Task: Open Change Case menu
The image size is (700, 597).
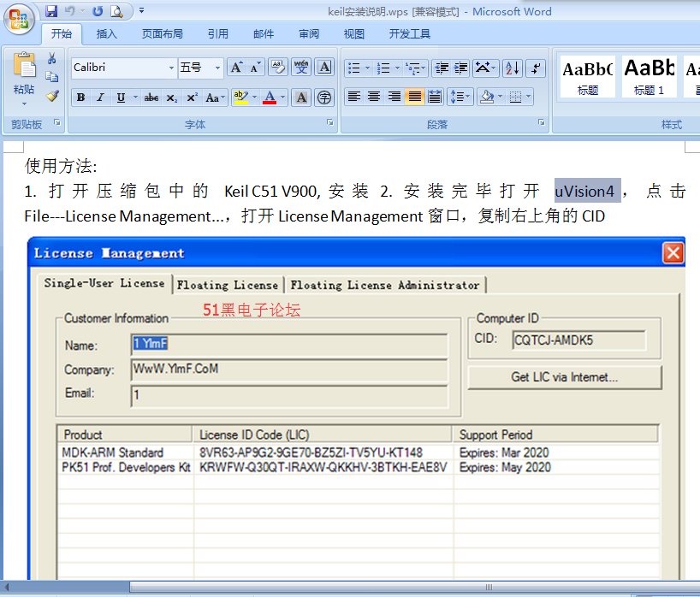Action: pos(215,98)
